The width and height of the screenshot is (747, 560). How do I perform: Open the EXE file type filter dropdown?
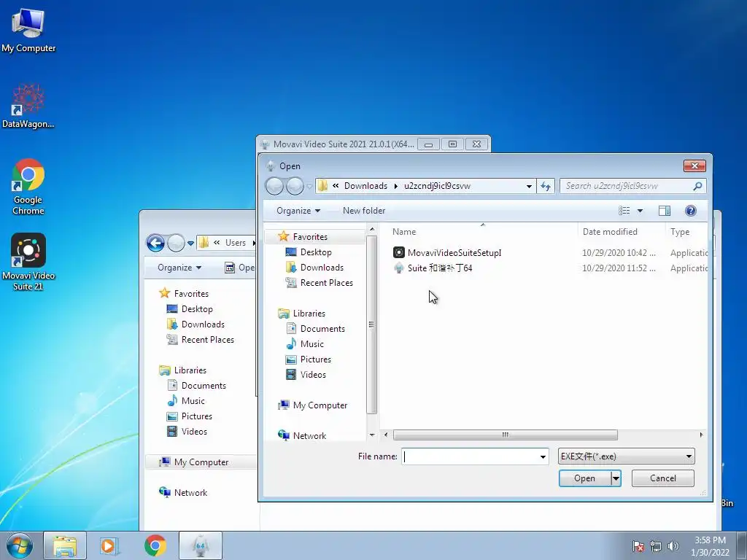626,456
